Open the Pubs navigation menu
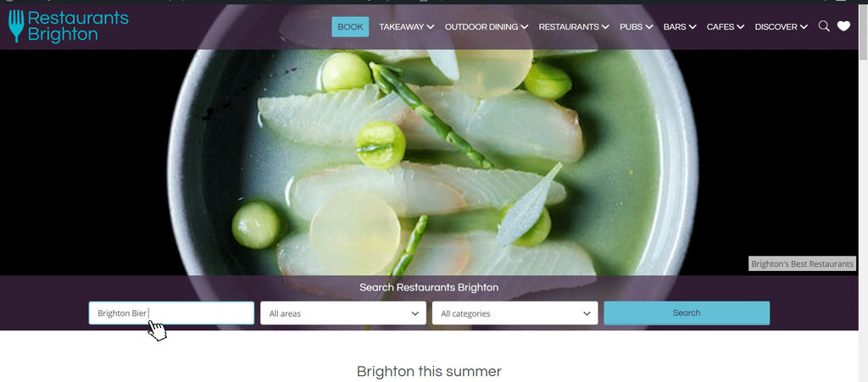This screenshot has height=382, width=868. pyautogui.click(x=636, y=27)
